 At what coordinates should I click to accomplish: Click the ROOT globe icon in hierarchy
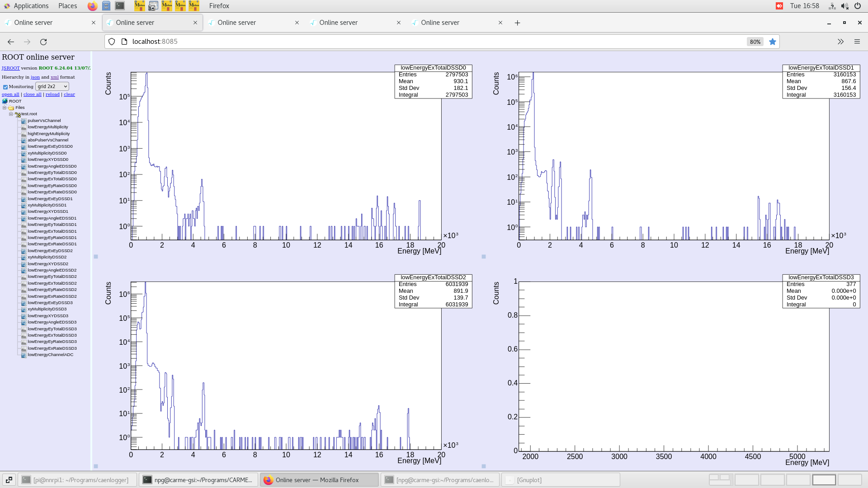[x=5, y=101]
